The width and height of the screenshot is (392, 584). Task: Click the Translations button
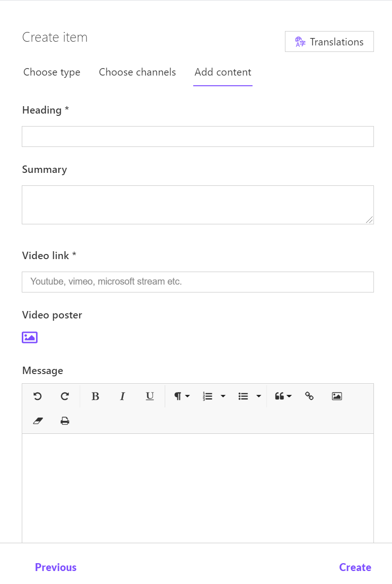tap(329, 41)
